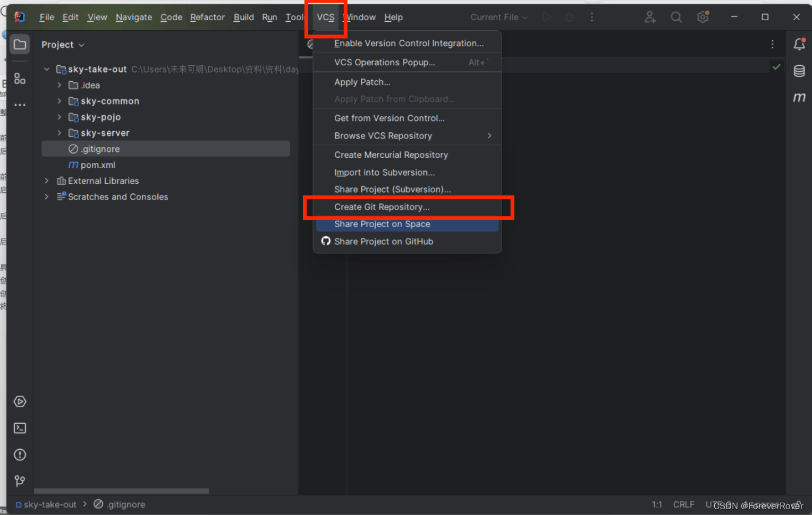
Task: Show more tool windows ellipsis
Action: [20, 105]
